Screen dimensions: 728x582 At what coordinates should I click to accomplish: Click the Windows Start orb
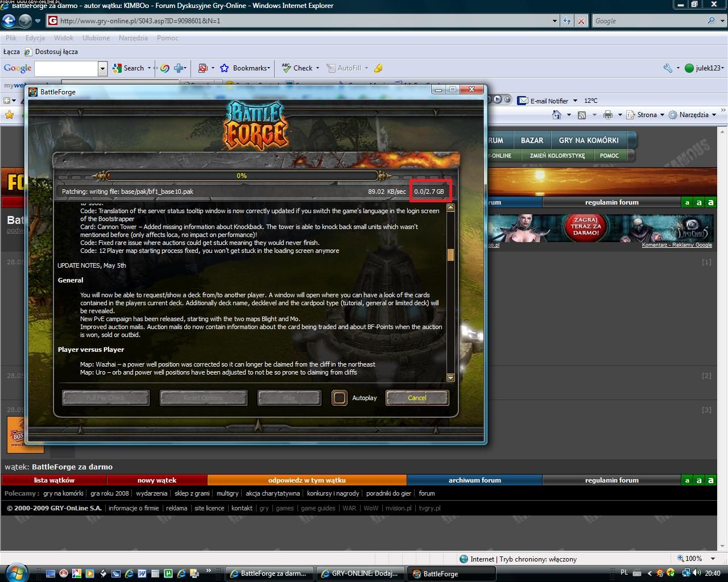[16, 572]
